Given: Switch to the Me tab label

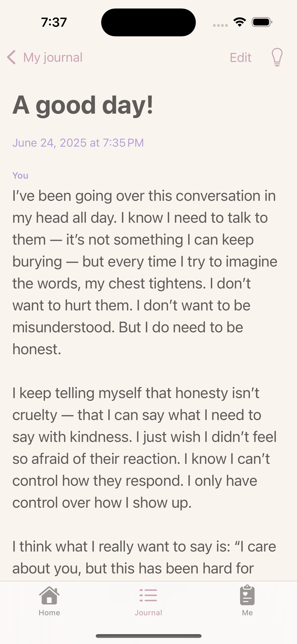Looking at the screenshot, I should [247, 613].
